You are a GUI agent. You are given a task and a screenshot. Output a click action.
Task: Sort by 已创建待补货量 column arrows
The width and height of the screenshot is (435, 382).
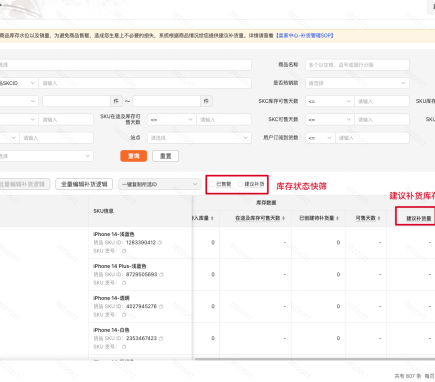tap(338, 218)
